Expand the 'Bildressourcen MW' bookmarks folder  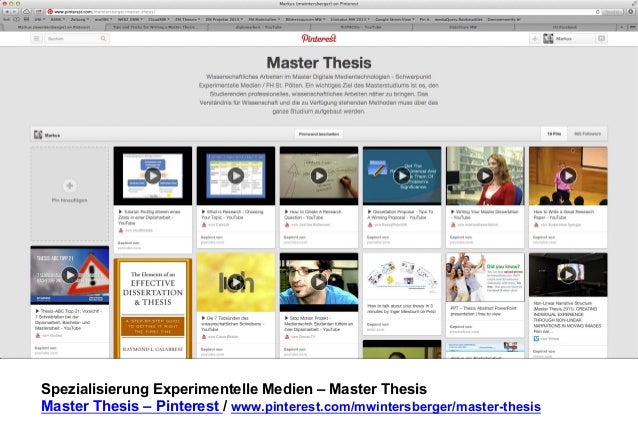pyautogui.click(x=305, y=20)
